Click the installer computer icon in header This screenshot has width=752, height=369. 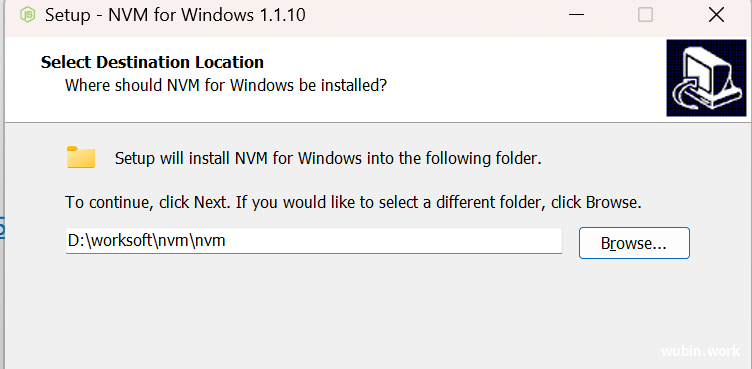(x=706, y=78)
